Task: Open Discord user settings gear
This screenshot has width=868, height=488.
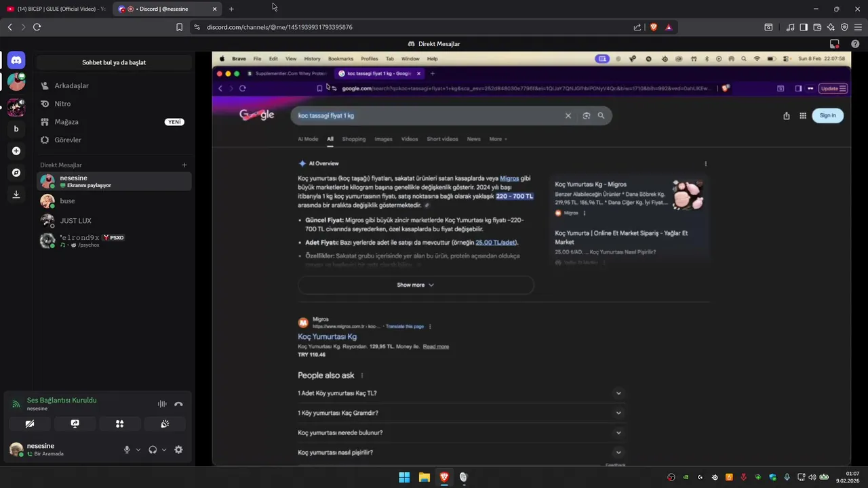Action: 178,449
